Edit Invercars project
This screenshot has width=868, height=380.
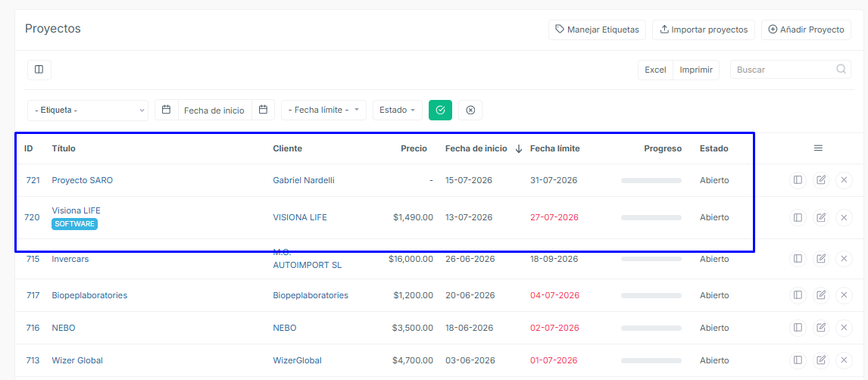point(821,258)
